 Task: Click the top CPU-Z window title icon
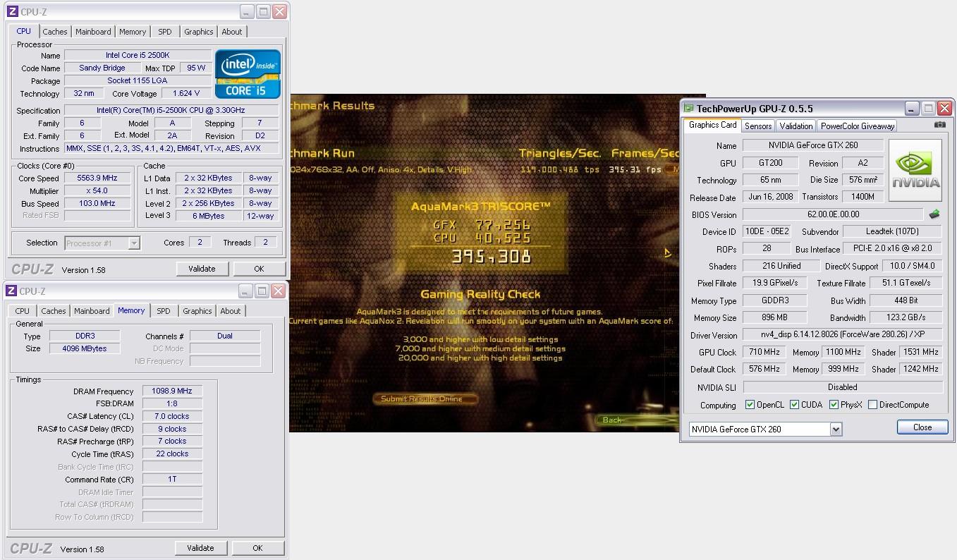pos(12,12)
